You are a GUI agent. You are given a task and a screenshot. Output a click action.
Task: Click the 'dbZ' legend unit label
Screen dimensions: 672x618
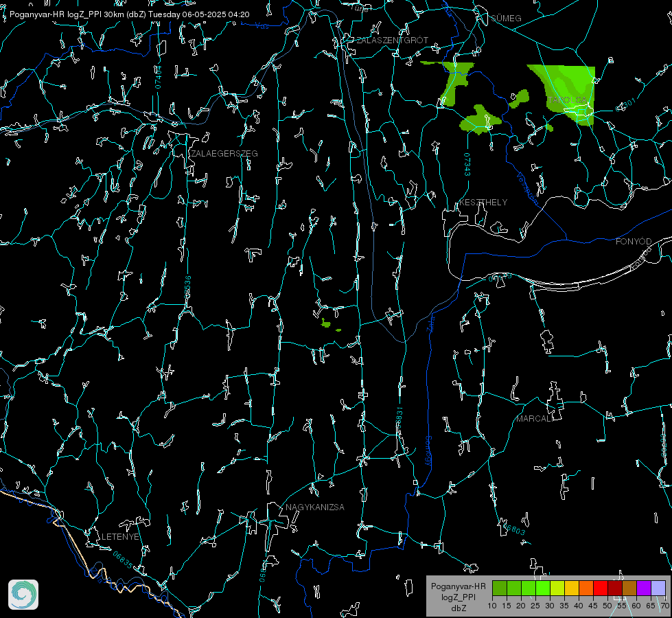(459, 608)
